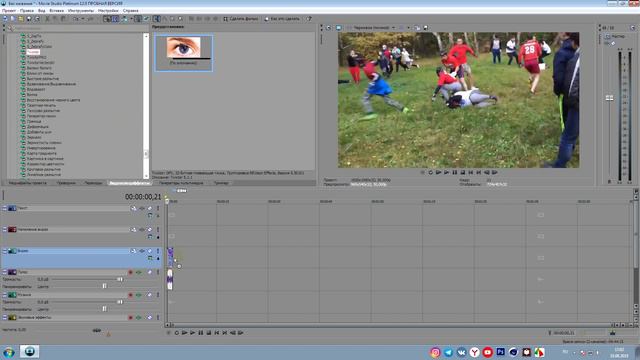Open overlays dropdown arrow in preview toolbar
Image resolution: width=640 pixels, height=360 pixels.
pos(408,28)
